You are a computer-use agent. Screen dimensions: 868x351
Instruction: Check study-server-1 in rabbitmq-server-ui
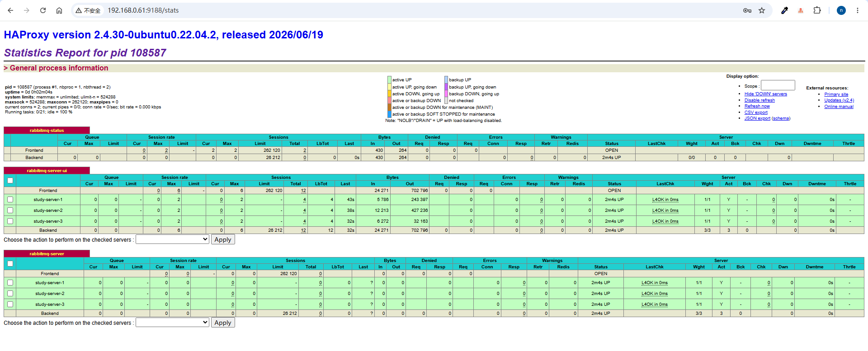(10, 199)
